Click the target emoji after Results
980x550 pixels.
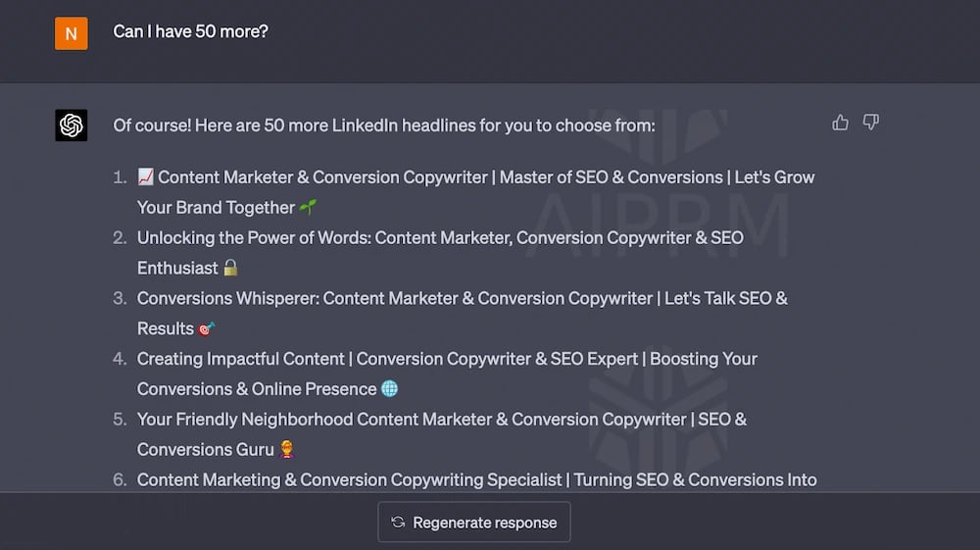pos(206,328)
